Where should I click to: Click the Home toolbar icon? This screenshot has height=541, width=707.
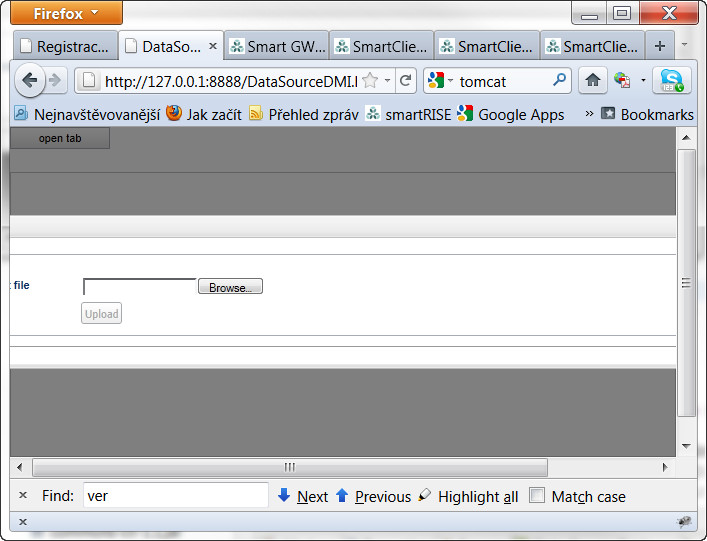tap(593, 81)
